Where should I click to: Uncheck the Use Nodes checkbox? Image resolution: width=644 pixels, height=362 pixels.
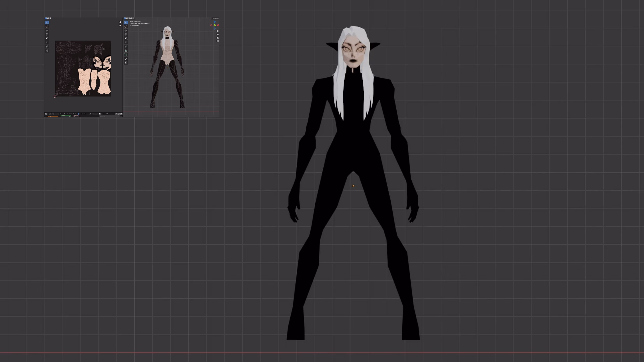78,114
